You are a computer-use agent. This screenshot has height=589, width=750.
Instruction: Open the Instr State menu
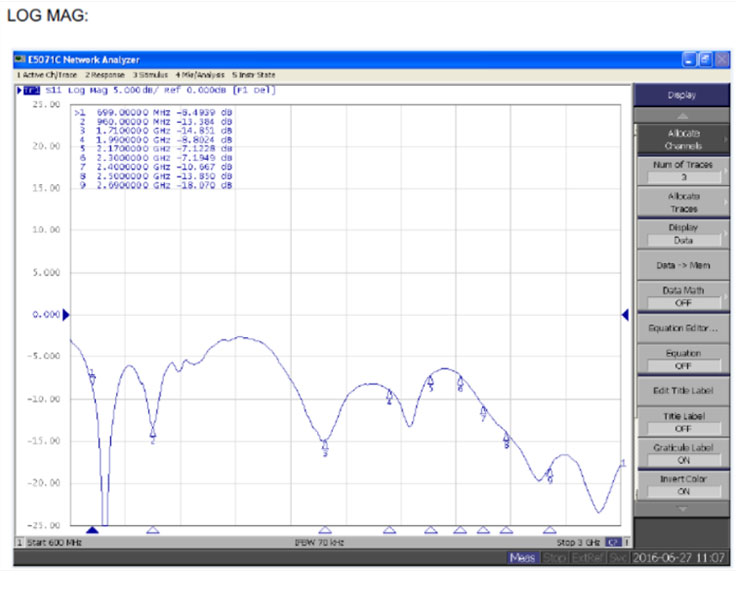[254, 75]
